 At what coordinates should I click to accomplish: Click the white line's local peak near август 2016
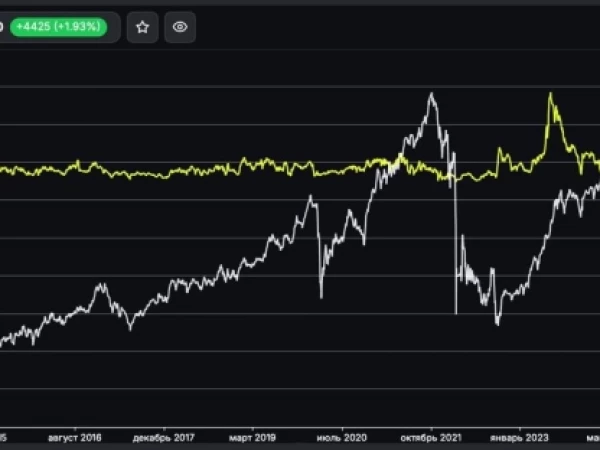pos(101,284)
